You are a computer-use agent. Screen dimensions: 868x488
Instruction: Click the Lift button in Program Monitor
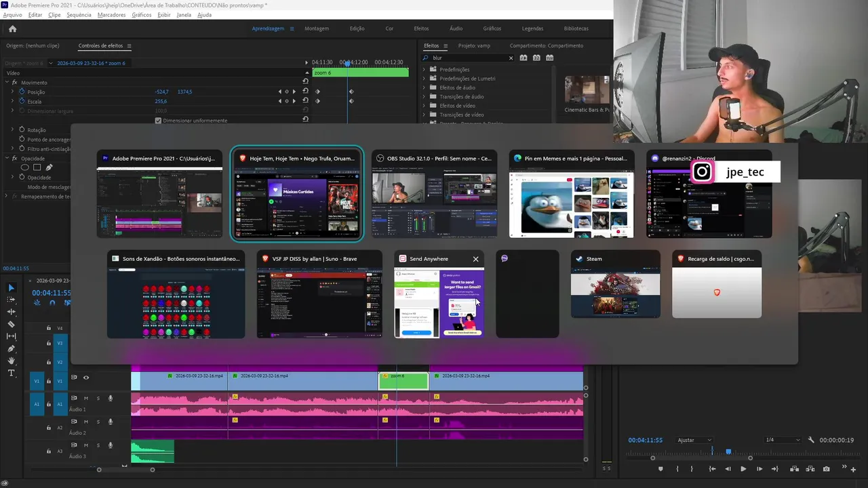pos(794,468)
